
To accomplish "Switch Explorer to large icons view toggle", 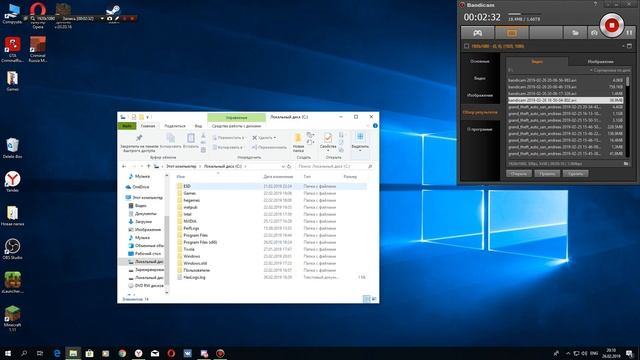I will pyautogui.click(x=373, y=299).
